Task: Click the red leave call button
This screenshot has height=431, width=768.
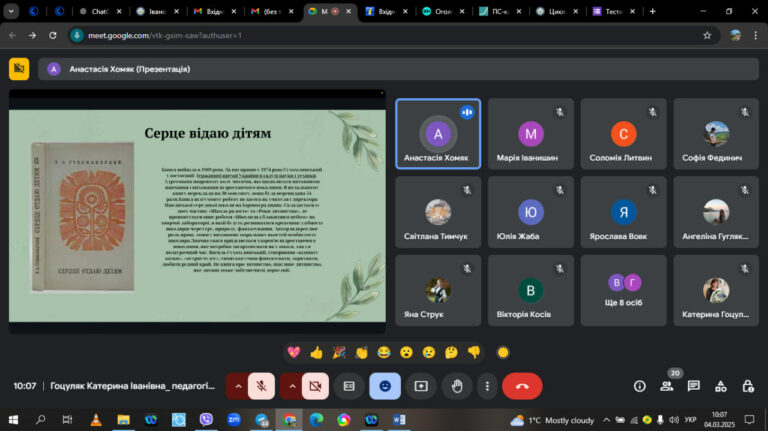Action: click(x=522, y=386)
